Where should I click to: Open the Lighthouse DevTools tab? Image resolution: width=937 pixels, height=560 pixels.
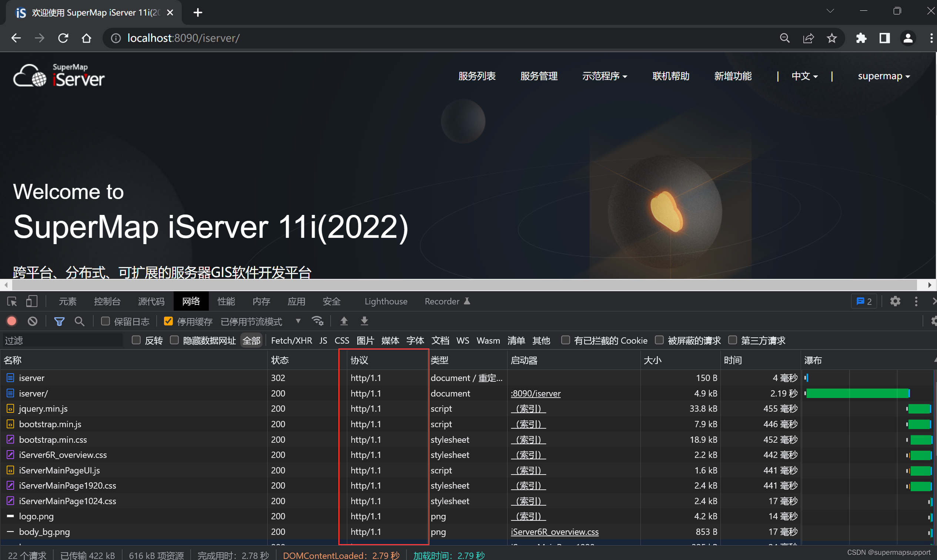tap(386, 301)
